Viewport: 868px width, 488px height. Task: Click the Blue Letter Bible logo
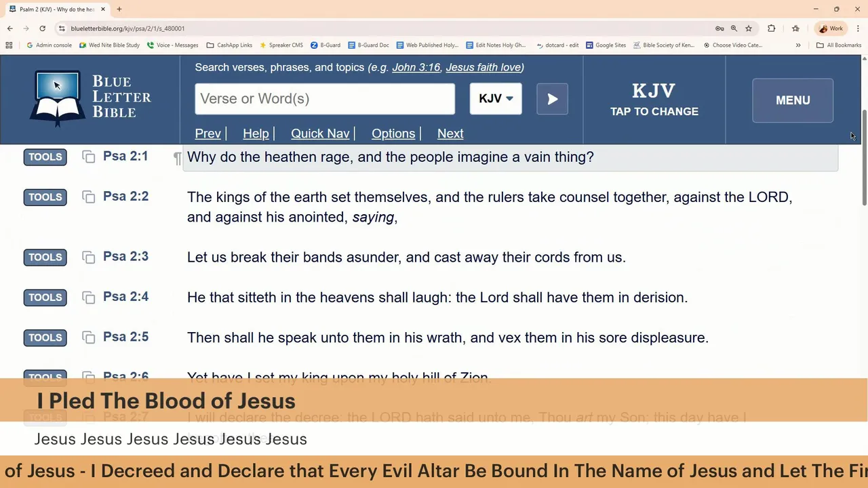[90, 99]
